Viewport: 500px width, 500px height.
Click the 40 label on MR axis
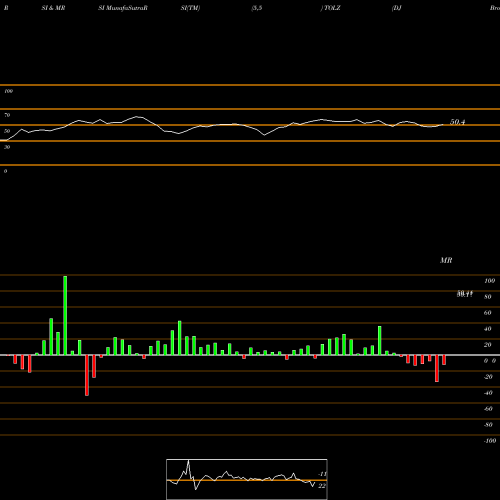488,329
